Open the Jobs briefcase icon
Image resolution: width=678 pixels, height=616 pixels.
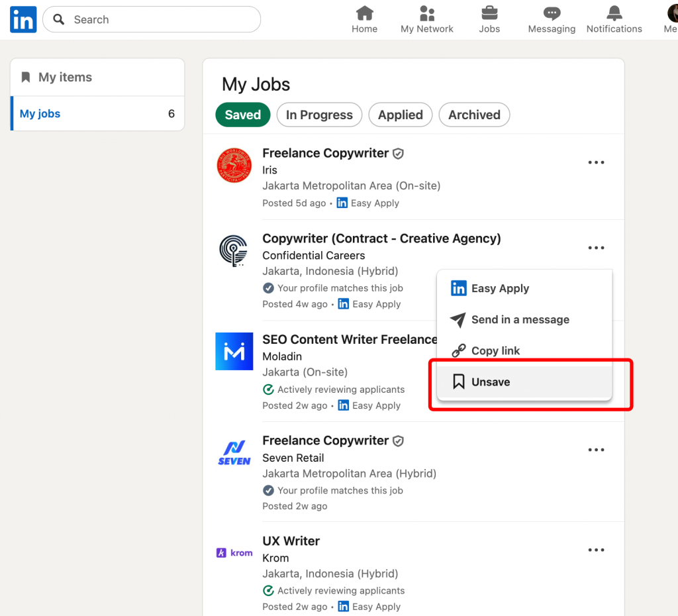489,14
